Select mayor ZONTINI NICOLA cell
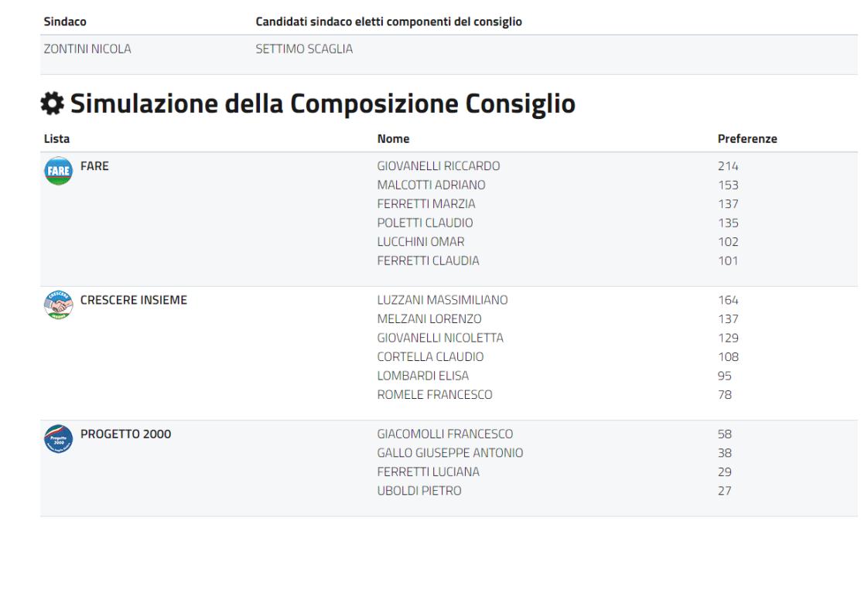Screen dimensions: 868x613 (87, 49)
